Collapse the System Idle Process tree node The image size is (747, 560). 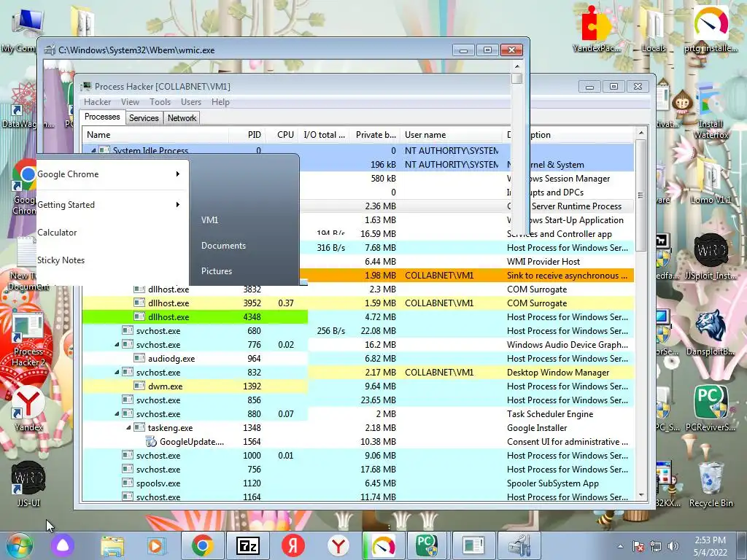point(93,150)
